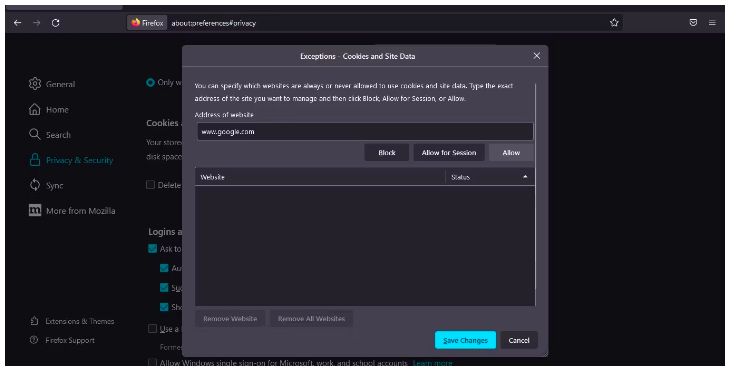Close the Exceptions dialog with the X
The width and height of the screenshot is (733, 370).
pos(537,56)
